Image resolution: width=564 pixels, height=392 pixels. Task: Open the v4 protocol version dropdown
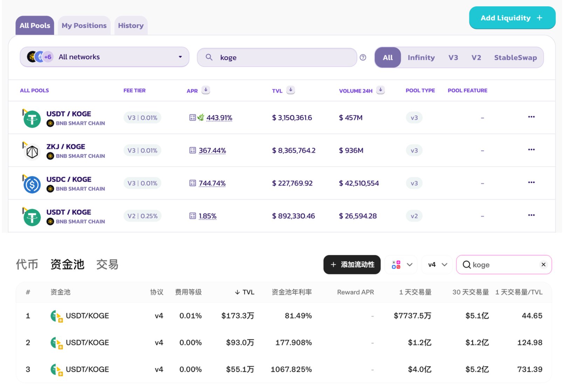(438, 265)
